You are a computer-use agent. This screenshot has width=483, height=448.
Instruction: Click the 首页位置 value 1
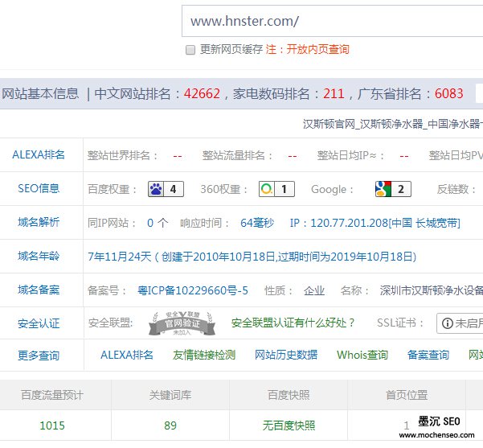pos(407,425)
